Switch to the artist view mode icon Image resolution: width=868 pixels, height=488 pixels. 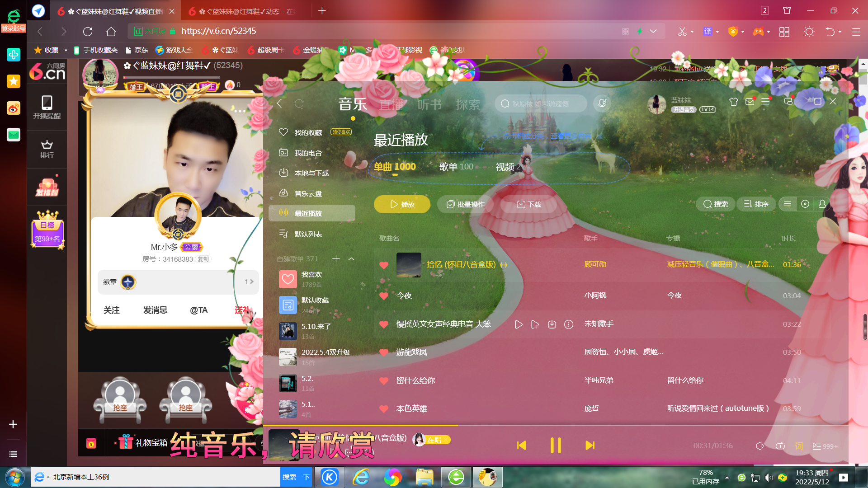coord(822,204)
